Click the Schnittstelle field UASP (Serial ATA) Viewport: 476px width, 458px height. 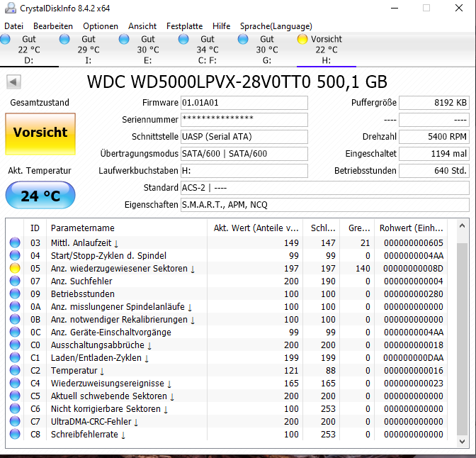(x=244, y=137)
